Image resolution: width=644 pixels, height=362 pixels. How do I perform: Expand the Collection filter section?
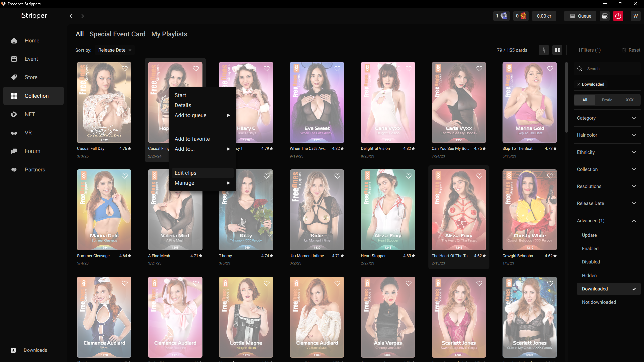click(x=607, y=169)
